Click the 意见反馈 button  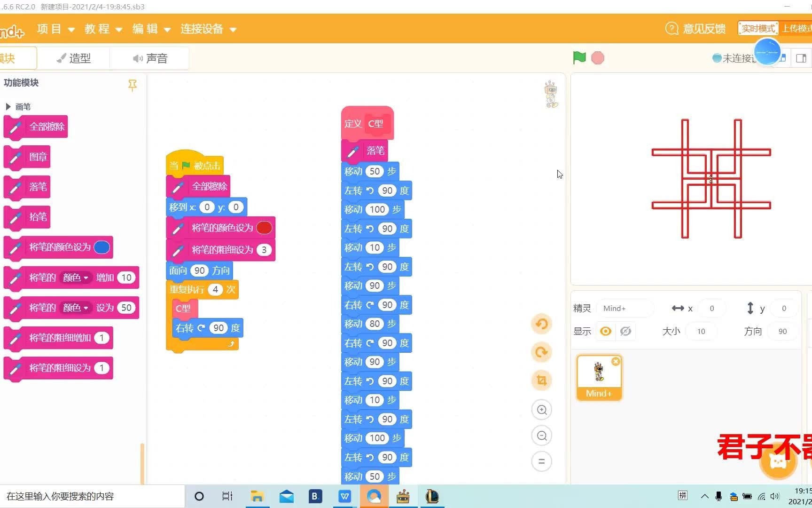tap(695, 28)
